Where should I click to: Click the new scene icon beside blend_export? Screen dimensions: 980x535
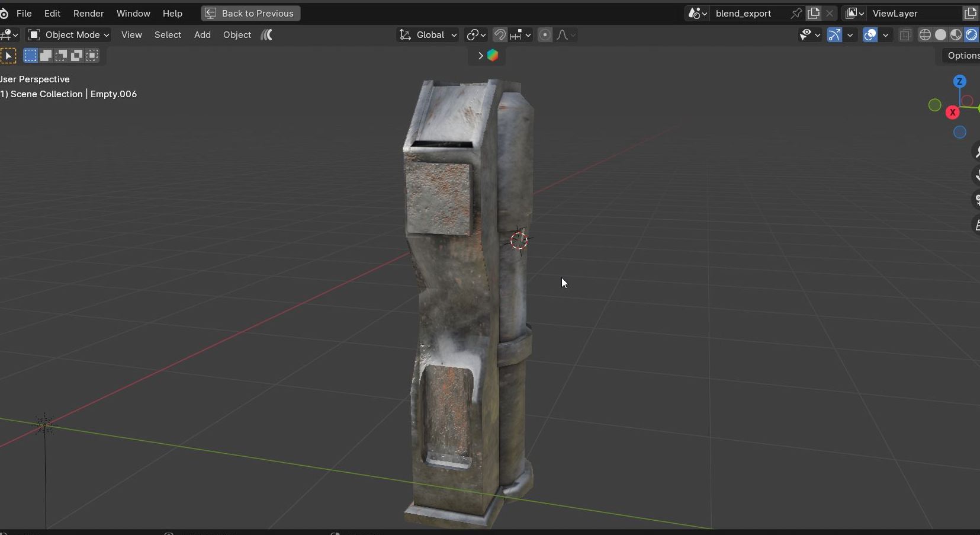[x=814, y=13]
